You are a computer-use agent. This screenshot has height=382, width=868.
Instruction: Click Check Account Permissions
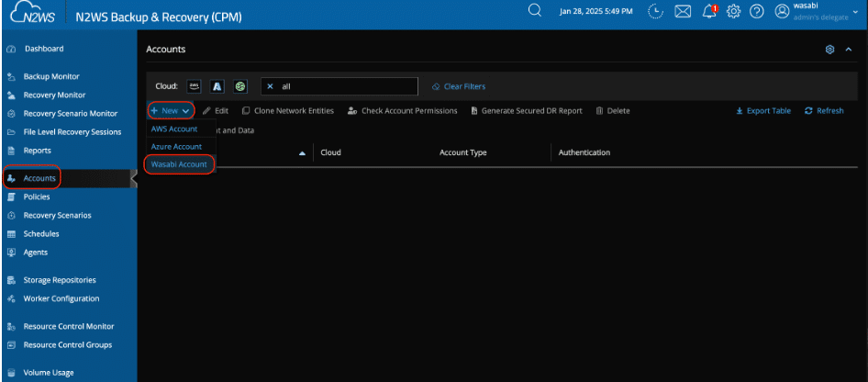pyautogui.click(x=403, y=111)
